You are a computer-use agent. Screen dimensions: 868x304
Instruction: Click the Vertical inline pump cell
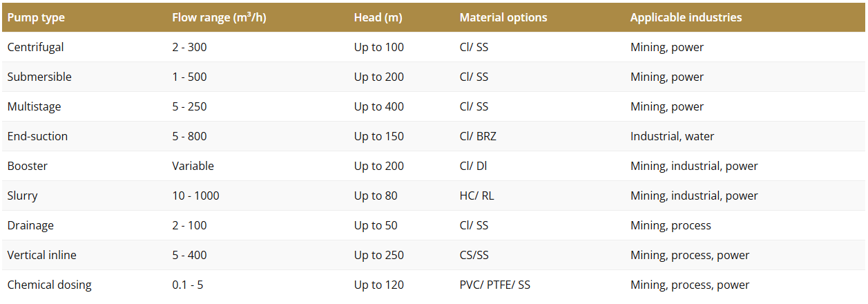click(42, 255)
